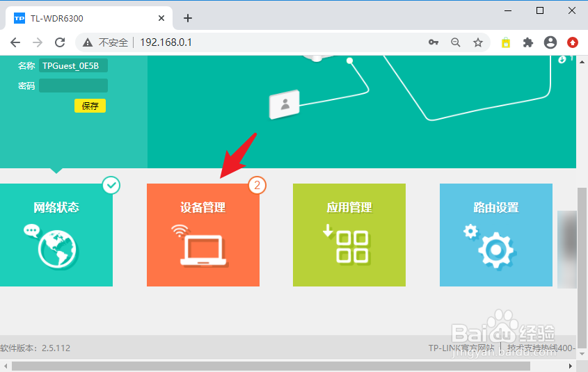Focus the 密码 password field
The width and height of the screenshot is (588, 372).
(73, 86)
